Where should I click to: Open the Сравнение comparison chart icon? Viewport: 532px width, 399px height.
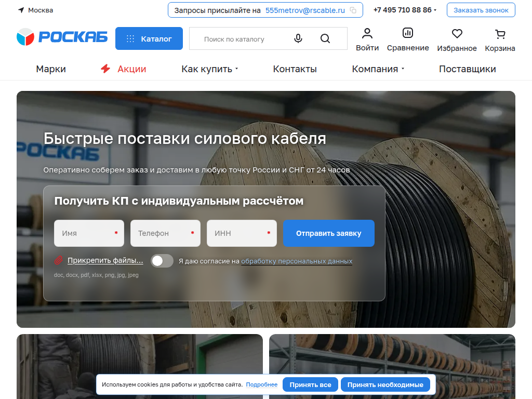point(407,33)
